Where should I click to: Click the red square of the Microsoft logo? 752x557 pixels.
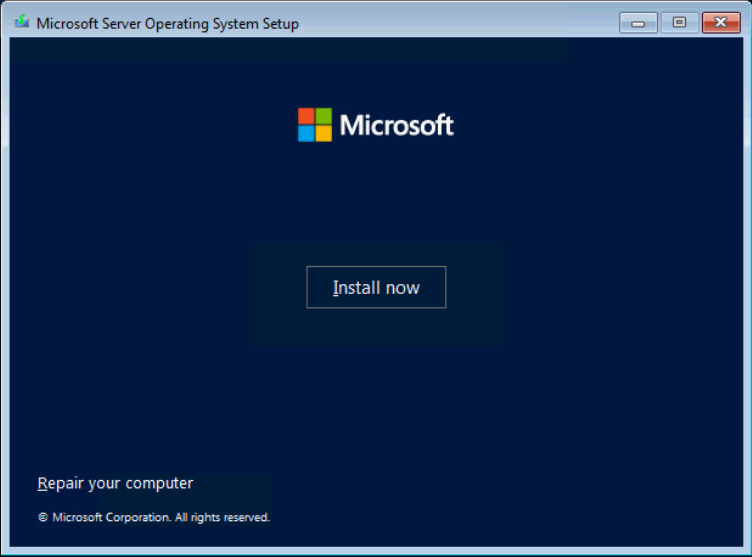[x=306, y=116]
